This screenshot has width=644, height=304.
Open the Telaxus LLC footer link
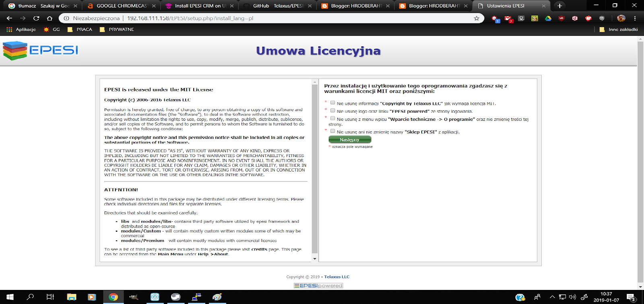pos(337,277)
